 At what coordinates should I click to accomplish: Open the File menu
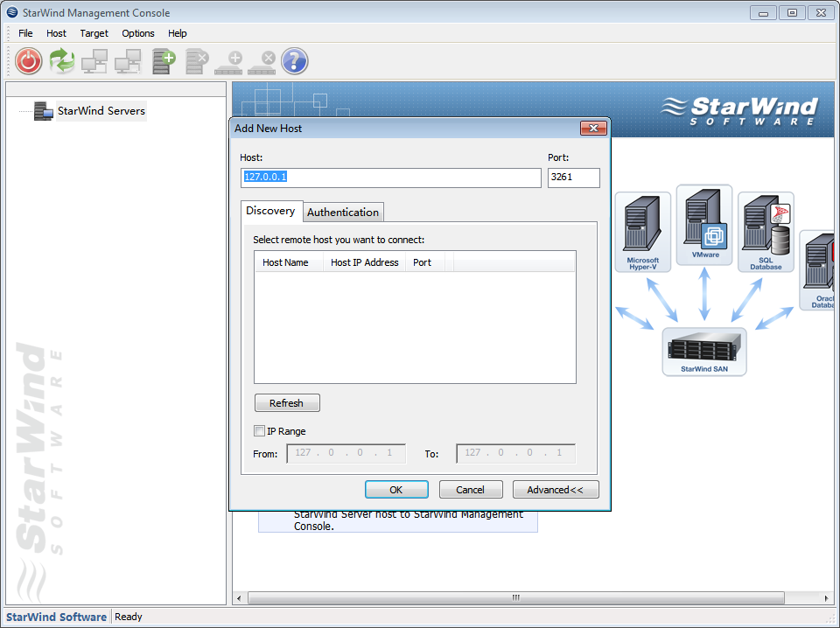(x=25, y=33)
